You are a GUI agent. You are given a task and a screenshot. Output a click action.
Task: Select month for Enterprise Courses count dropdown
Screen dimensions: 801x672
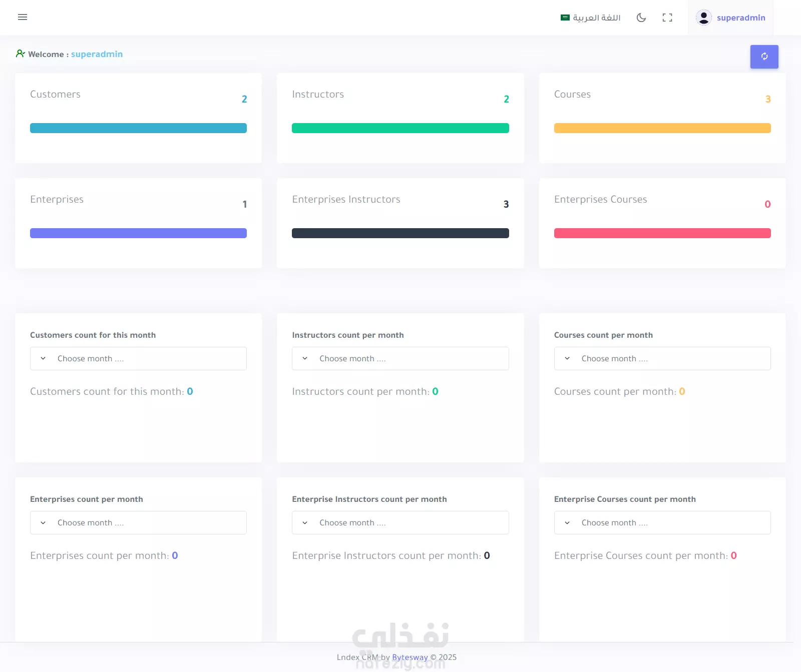tap(662, 523)
